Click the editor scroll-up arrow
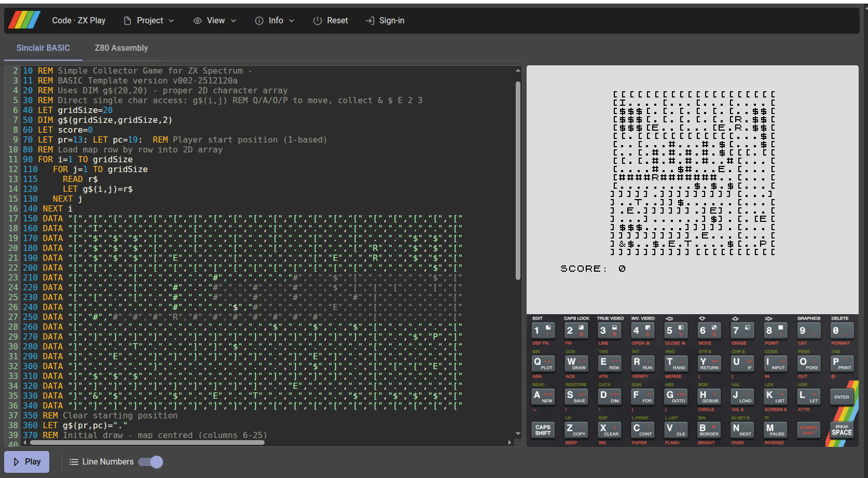Image resolution: width=868 pixels, height=478 pixels. (518, 71)
